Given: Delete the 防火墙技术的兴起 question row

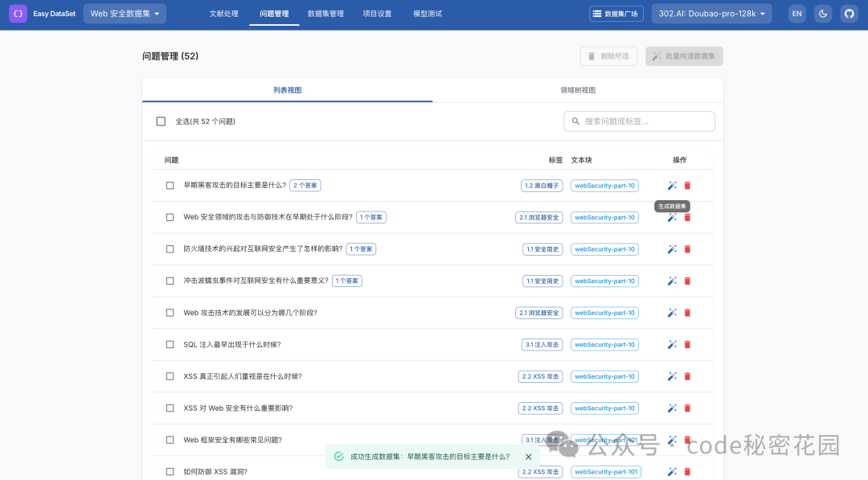Looking at the screenshot, I should (x=687, y=249).
